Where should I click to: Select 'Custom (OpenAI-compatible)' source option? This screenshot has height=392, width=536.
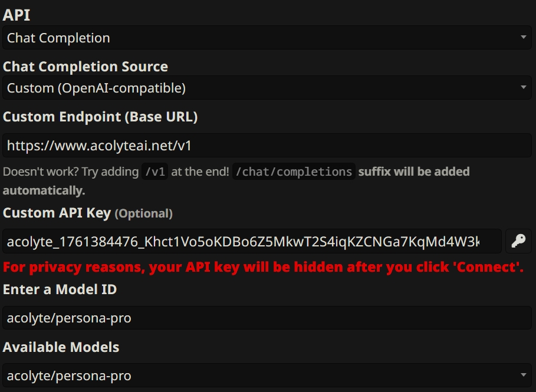coord(265,87)
